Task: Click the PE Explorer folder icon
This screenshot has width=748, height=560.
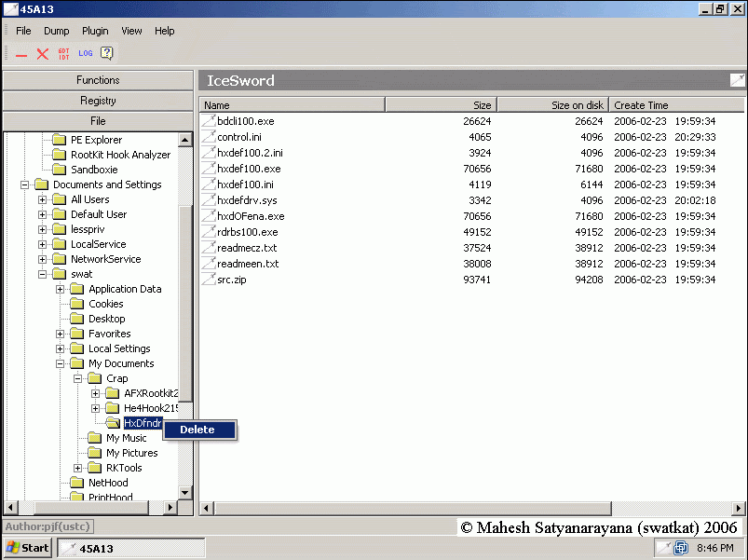Action: tap(60, 140)
